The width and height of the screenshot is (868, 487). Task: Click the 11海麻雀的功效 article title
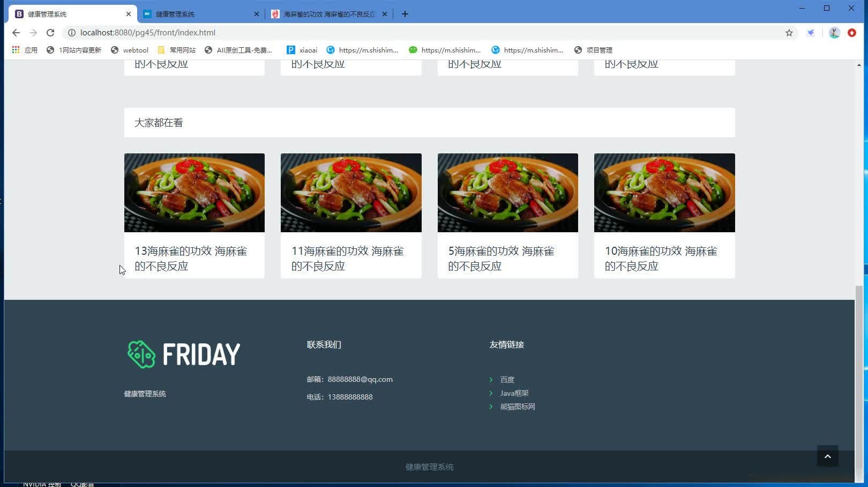pos(348,259)
